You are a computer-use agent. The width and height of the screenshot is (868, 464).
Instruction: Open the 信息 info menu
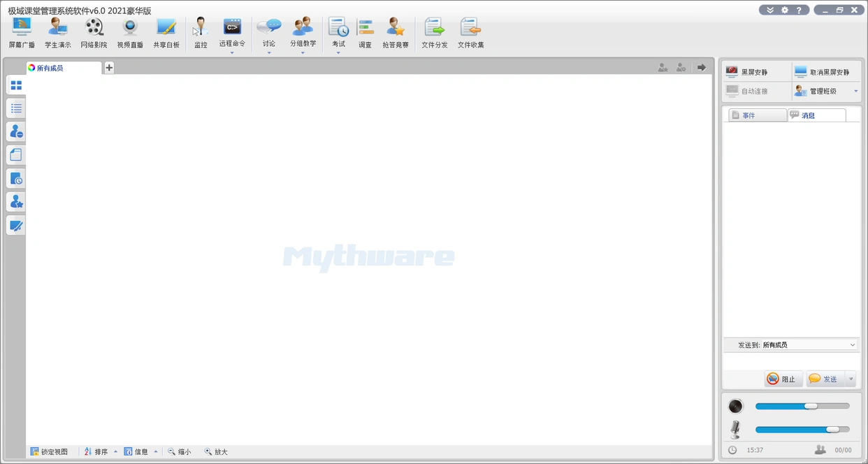point(140,451)
